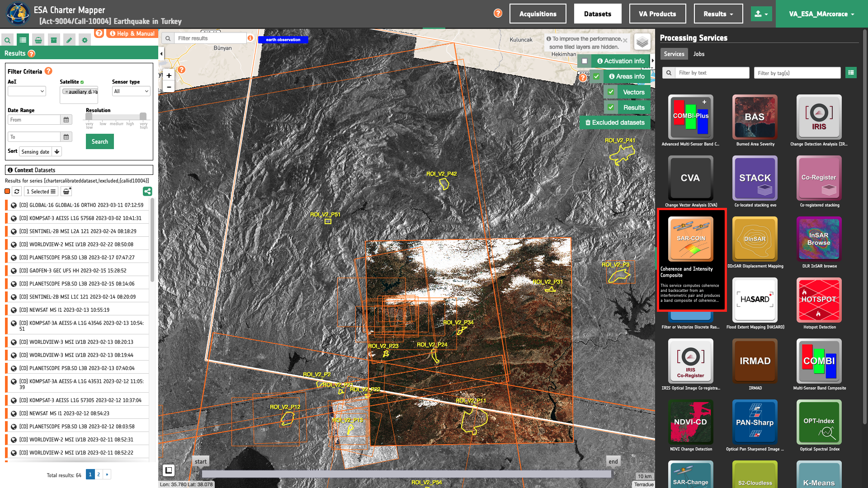The image size is (868, 488).
Task: Toggle the Activation info checkbox
Action: (585, 61)
